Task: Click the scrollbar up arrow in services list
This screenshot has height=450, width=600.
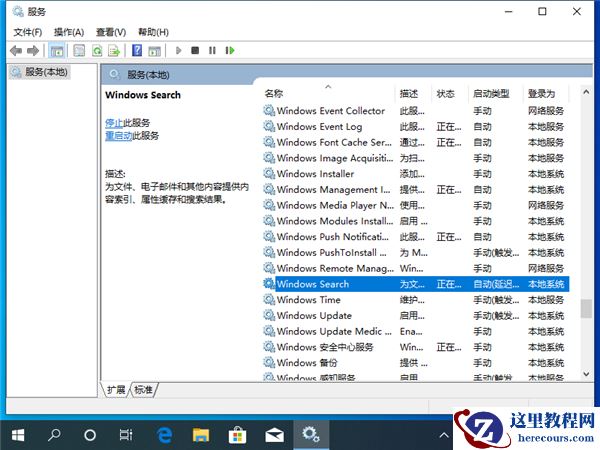Action: (586, 92)
